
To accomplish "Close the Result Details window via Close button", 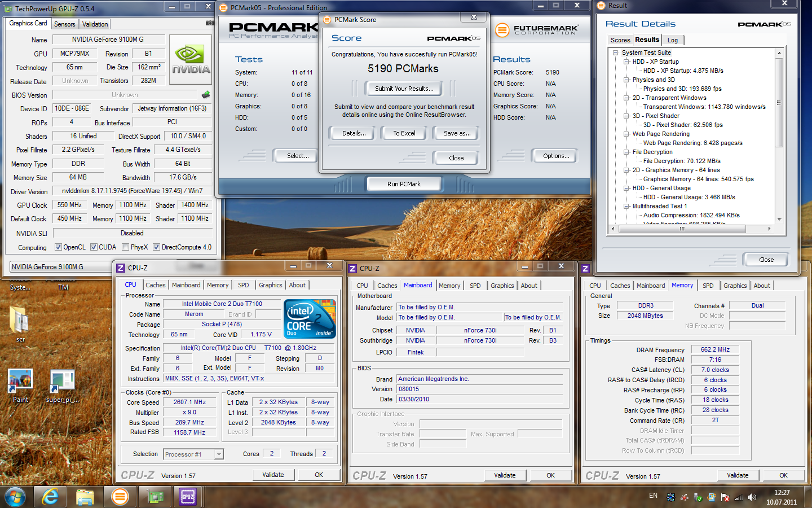I will tap(766, 260).
